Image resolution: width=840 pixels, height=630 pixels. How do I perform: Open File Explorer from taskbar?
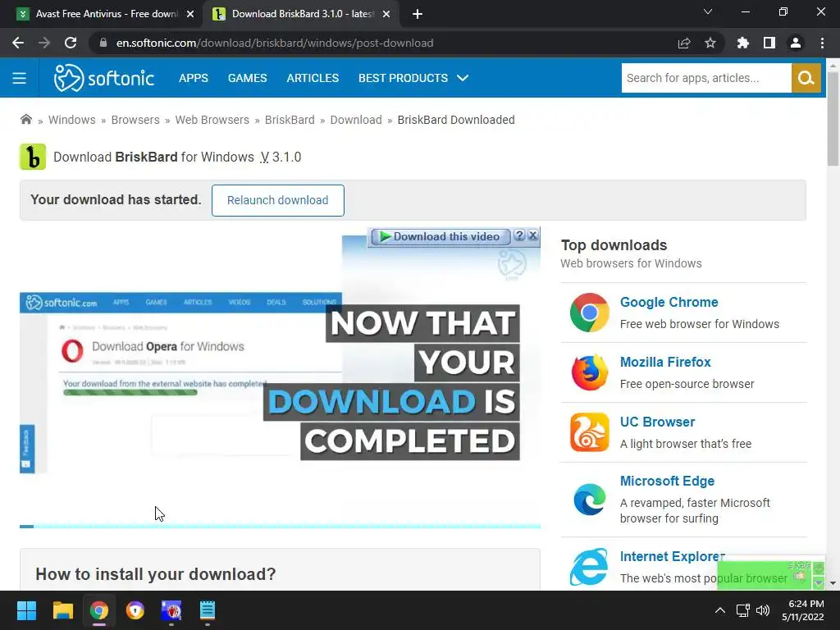(62, 610)
